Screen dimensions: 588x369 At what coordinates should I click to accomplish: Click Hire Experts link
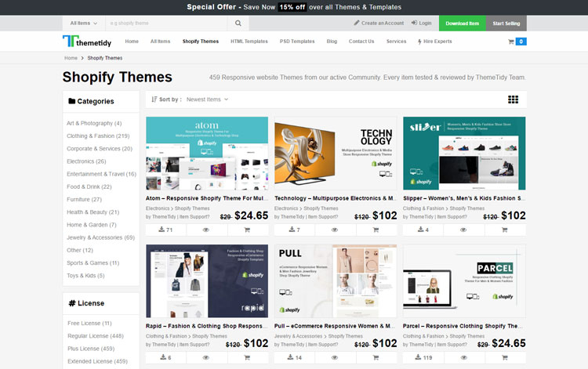(x=434, y=42)
